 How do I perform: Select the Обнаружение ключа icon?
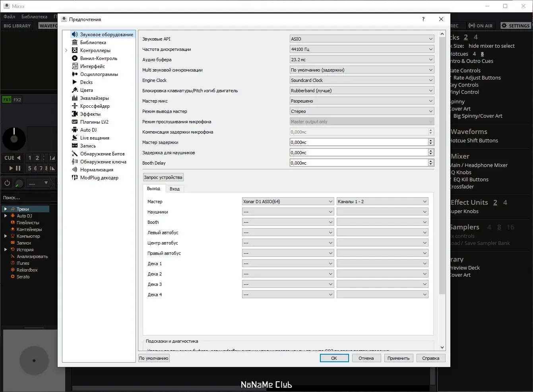pyautogui.click(x=74, y=162)
